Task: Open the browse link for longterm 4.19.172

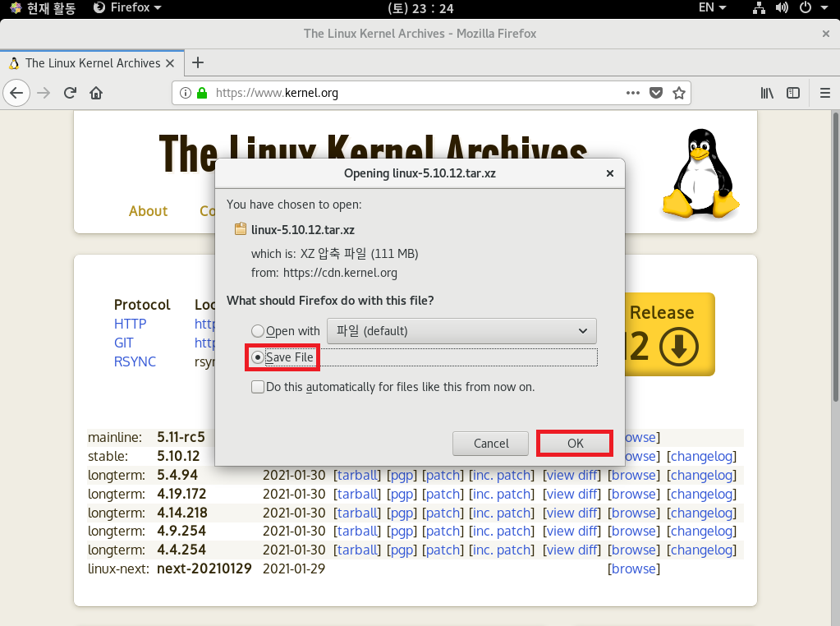Action: pyautogui.click(x=634, y=495)
